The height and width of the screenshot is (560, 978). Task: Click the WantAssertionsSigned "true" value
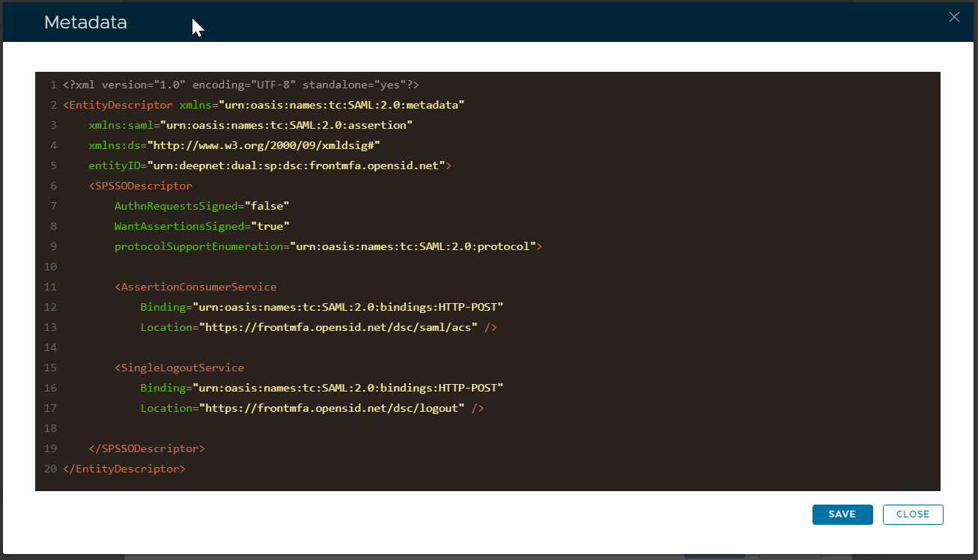270,226
